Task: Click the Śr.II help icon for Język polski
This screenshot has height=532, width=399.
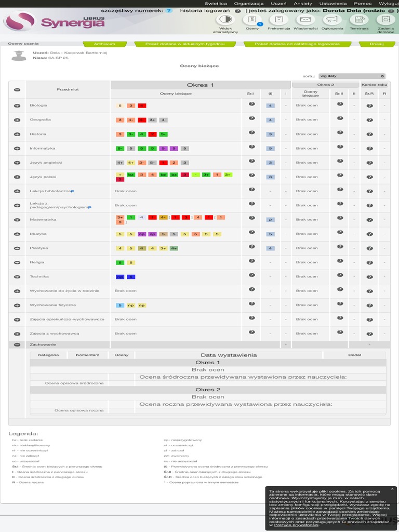Action: [x=340, y=175]
